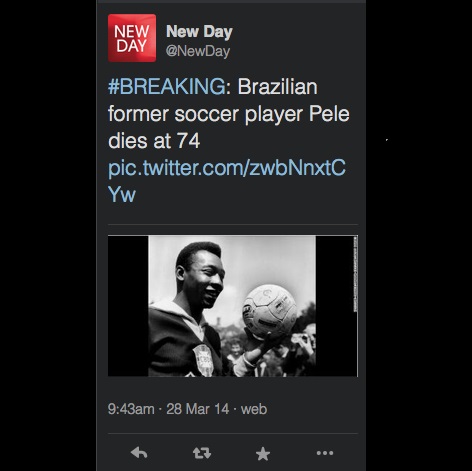This screenshot has height=471, width=472.
Task: Click the 'web' source label
Action: click(x=254, y=409)
